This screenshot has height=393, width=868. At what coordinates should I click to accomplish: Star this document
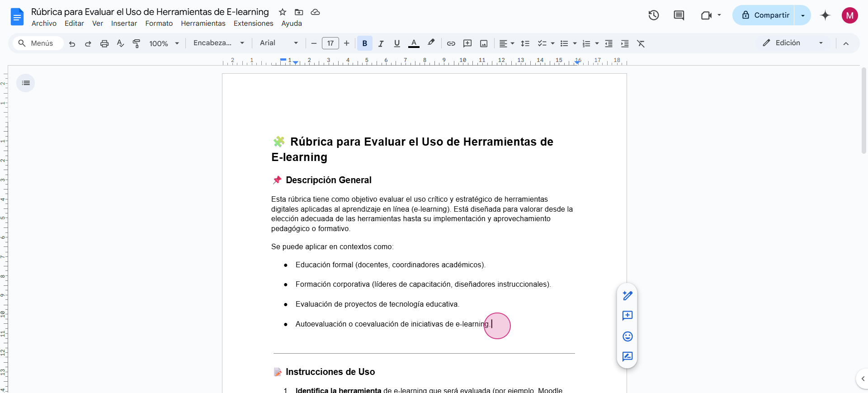click(x=283, y=12)
